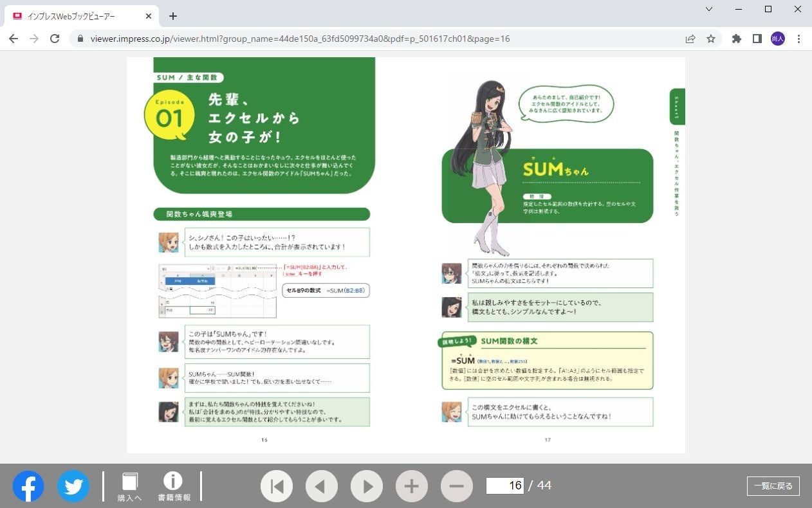
Task: Click the Excel spreadsheet sample image
Action: (217, 291)
